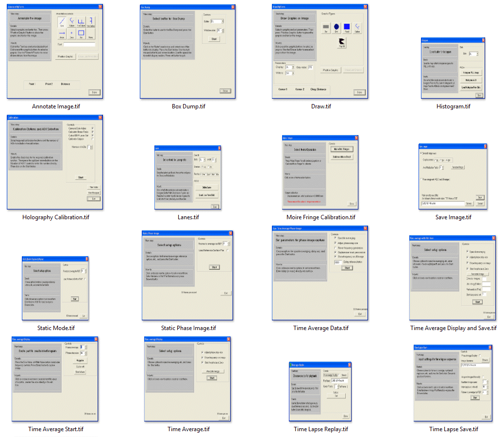Viewport: 504px width, 437px height.
Task: Choose the Box annotation tool in Annotate Image
Action: (81, 34)
